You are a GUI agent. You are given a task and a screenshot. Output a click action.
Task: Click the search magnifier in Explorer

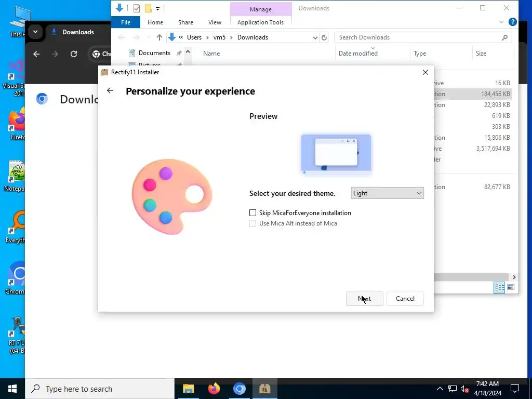(x=504, y=37)
